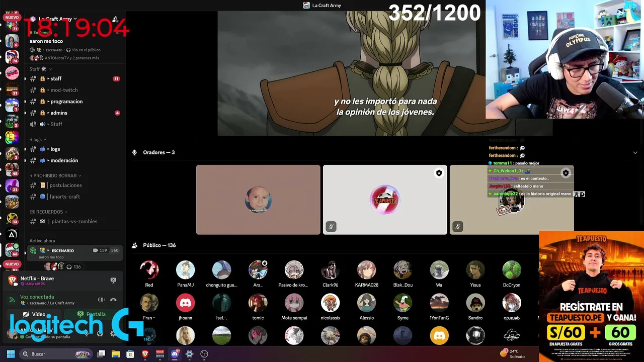Click the 'Oradores — 3' speakers header
Image resolution: width=644 pixels, height=362 pixels.
point(158,152)
